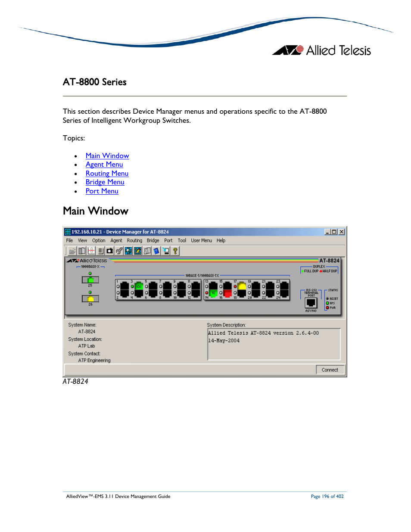Screen dimensions: 411x532
Task: Open the Bridge menu in menu bar
Action: click(153, 240)
